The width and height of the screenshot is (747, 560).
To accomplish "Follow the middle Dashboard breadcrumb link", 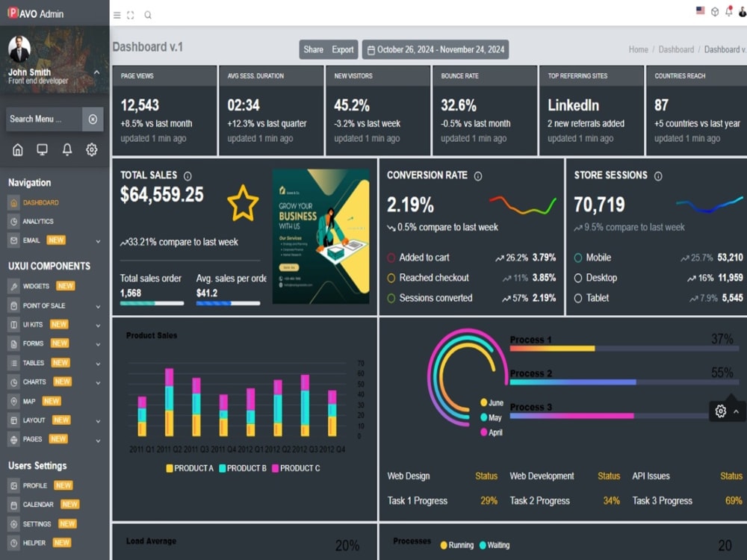I will point(676,49).
